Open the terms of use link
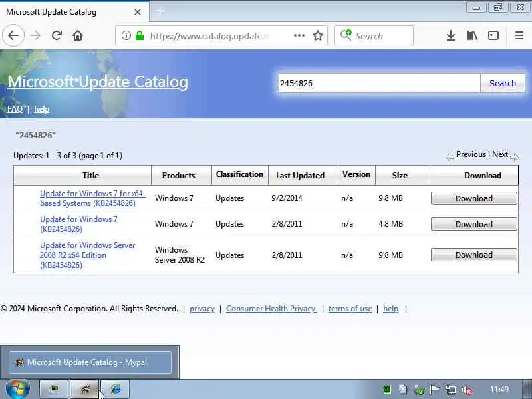532x399 pixels. click(350, 309)
